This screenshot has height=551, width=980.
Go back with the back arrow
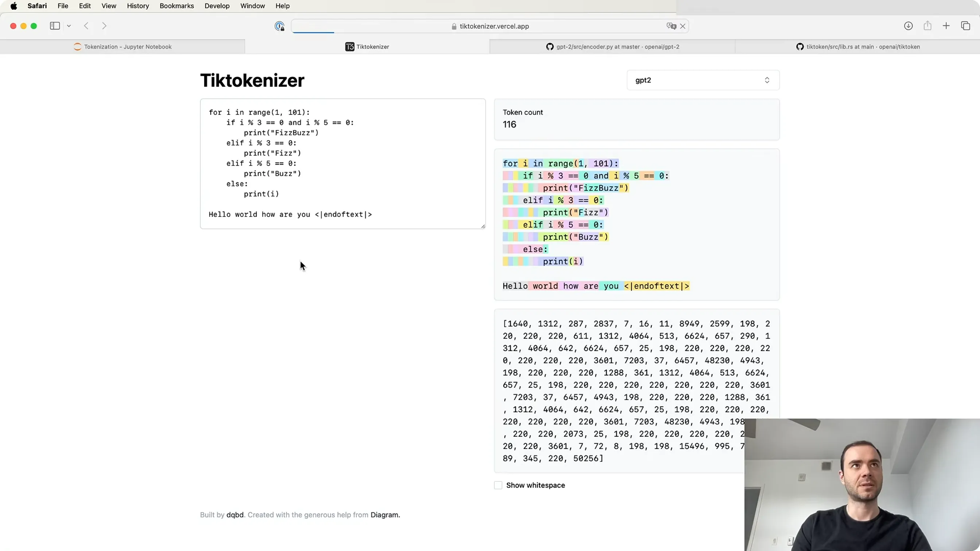tap(86, 26)
